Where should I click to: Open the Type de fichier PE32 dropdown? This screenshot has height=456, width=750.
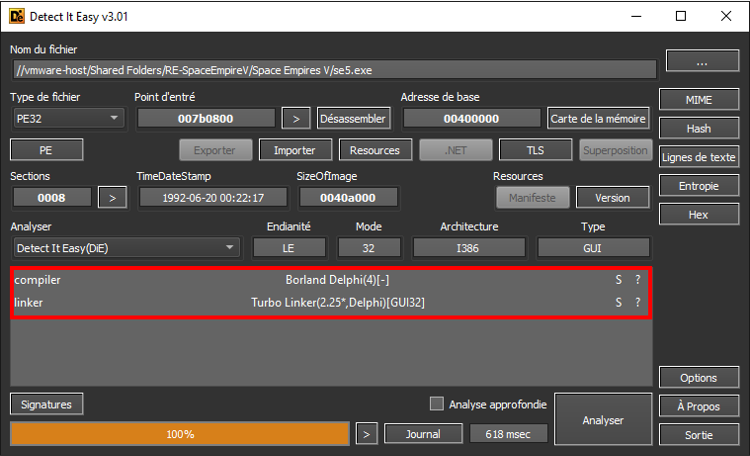pyautogui.click(x=68, y=118)
